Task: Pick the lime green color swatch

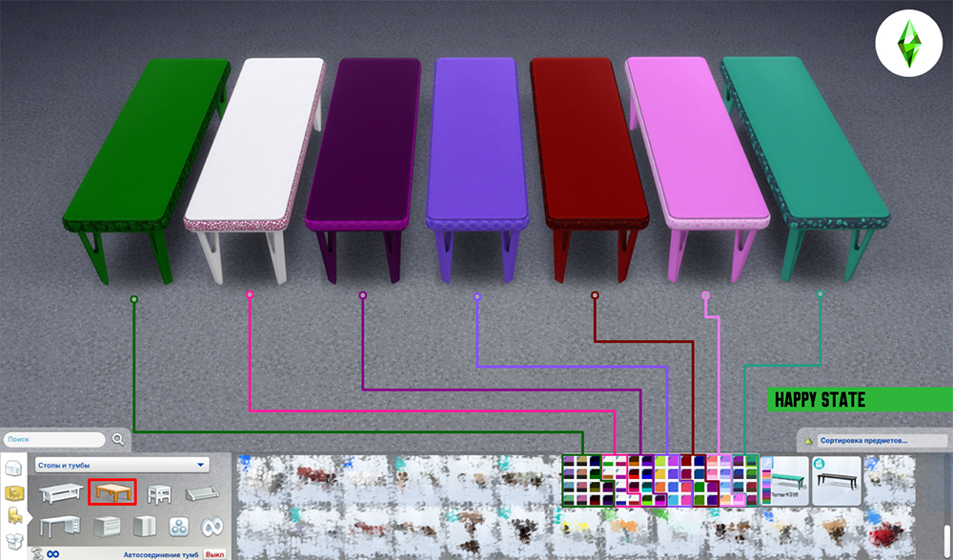Action: pyautogui.click(x=660, y=461)
